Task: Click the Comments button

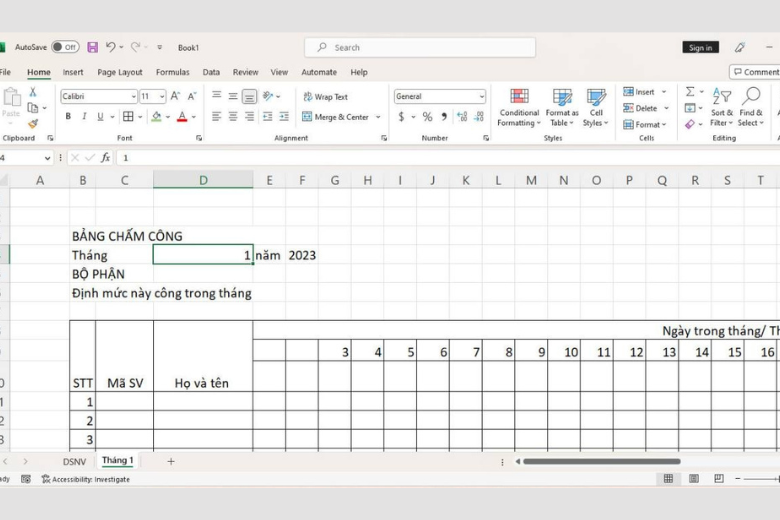Action: (x=755, y=72)
